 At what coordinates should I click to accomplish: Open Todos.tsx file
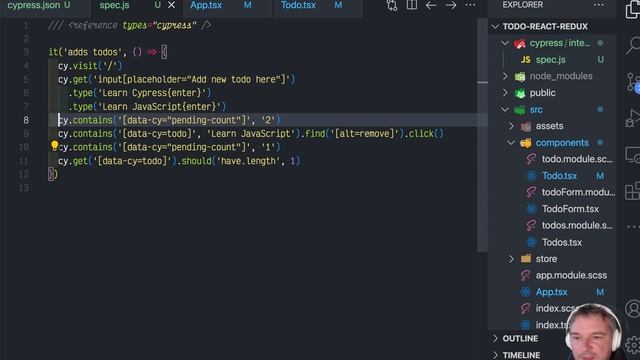click(562, 242)
